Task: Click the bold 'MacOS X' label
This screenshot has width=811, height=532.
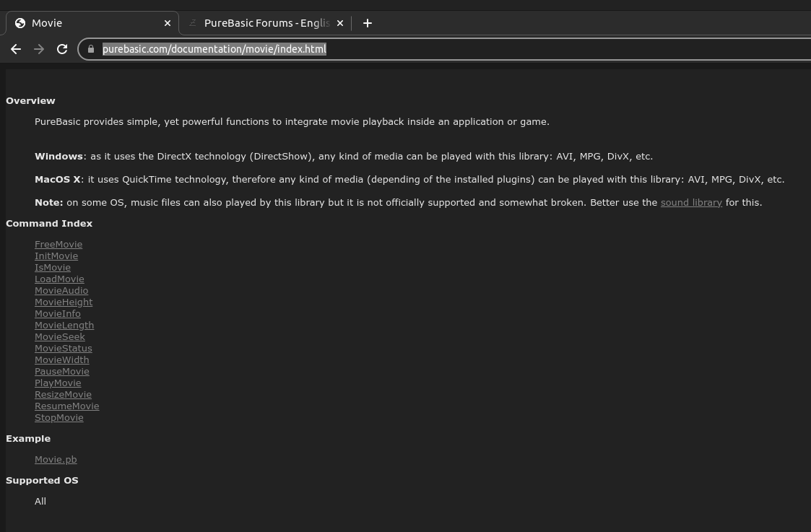Action: point(58,180)
